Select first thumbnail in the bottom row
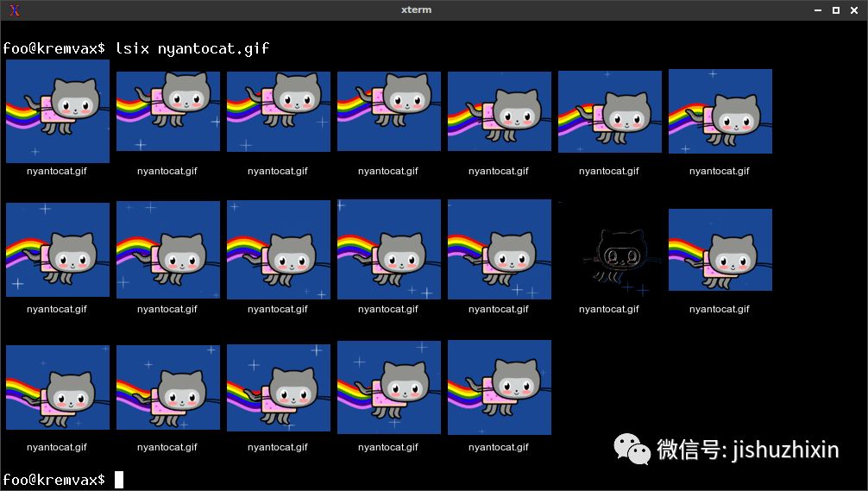868x491 pixels. 58,387
